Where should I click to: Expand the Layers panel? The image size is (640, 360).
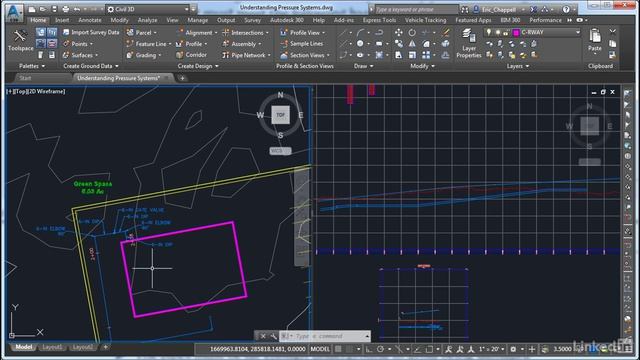[x=518, y=66]
